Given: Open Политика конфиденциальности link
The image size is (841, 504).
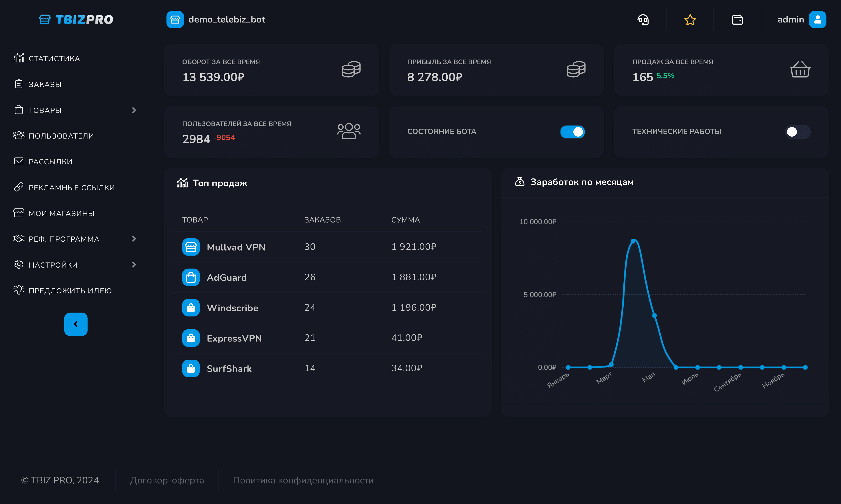Looking at the screenshot, I should (303, 480).
